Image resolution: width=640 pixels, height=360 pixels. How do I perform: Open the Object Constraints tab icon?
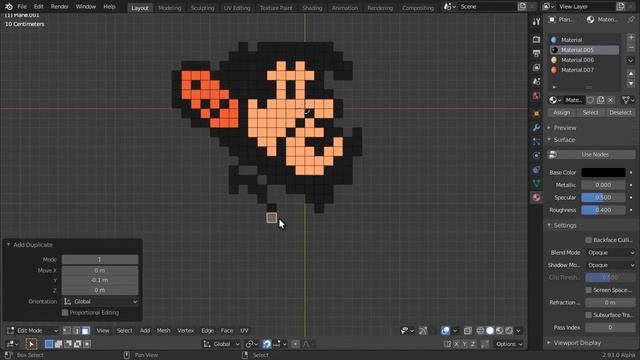pyautogui.click(x=536, y=170)
